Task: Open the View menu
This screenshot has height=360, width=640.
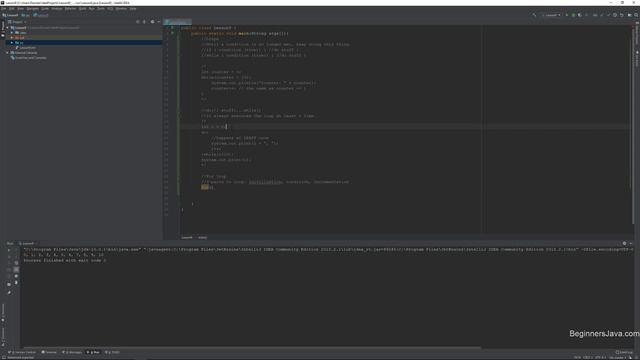Action: pos(20,9)
